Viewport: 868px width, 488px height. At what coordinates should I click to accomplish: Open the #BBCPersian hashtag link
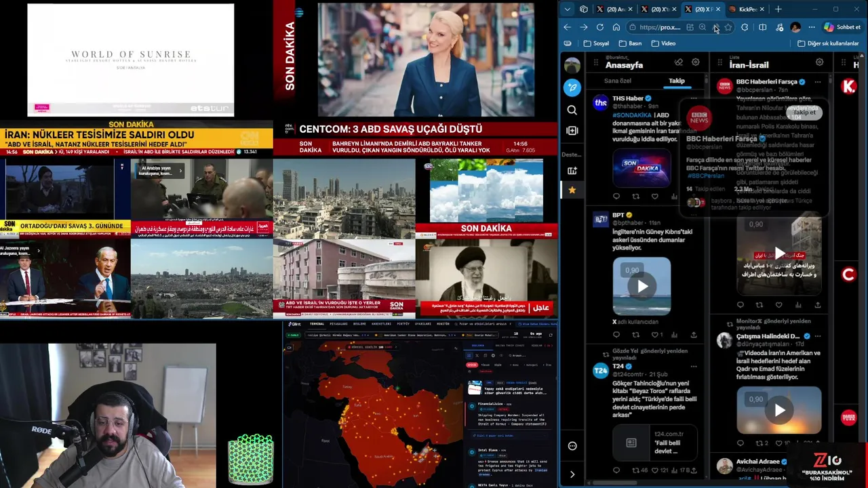tap(705, 175)
